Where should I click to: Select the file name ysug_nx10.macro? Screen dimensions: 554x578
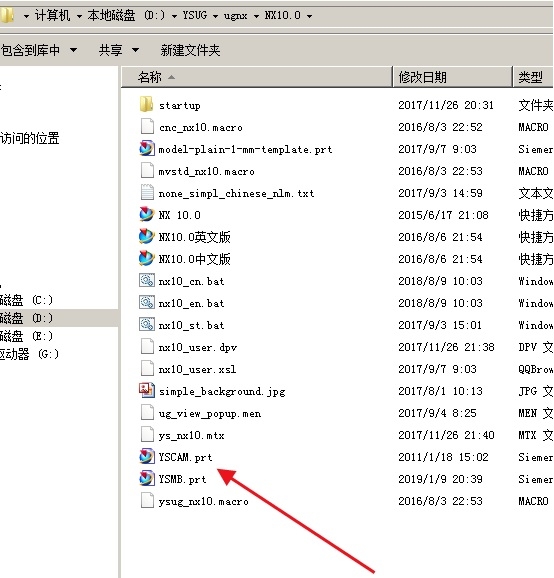coord(203,501)
